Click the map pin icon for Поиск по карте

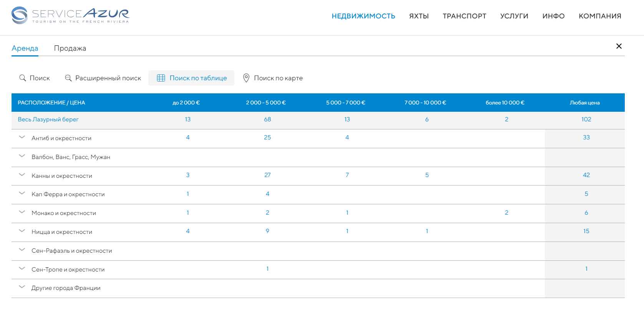pos(246,78)
